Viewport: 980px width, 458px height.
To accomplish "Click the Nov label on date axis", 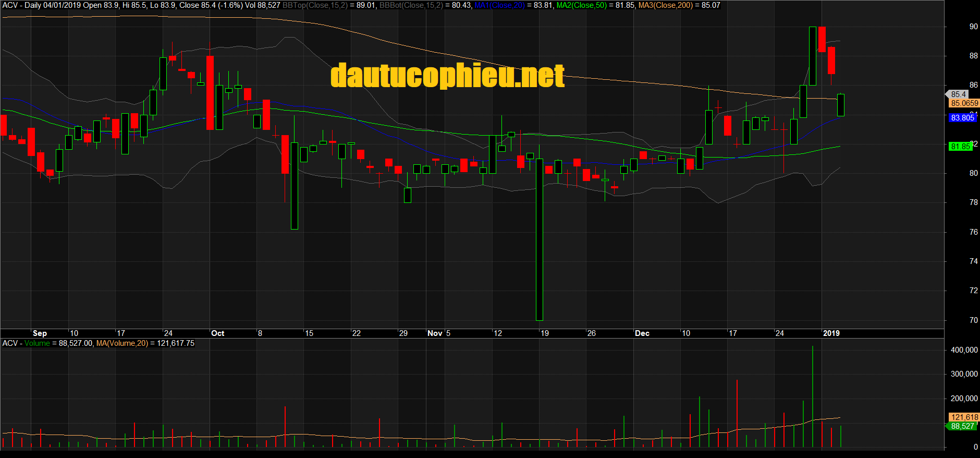I will click(435, 333).
